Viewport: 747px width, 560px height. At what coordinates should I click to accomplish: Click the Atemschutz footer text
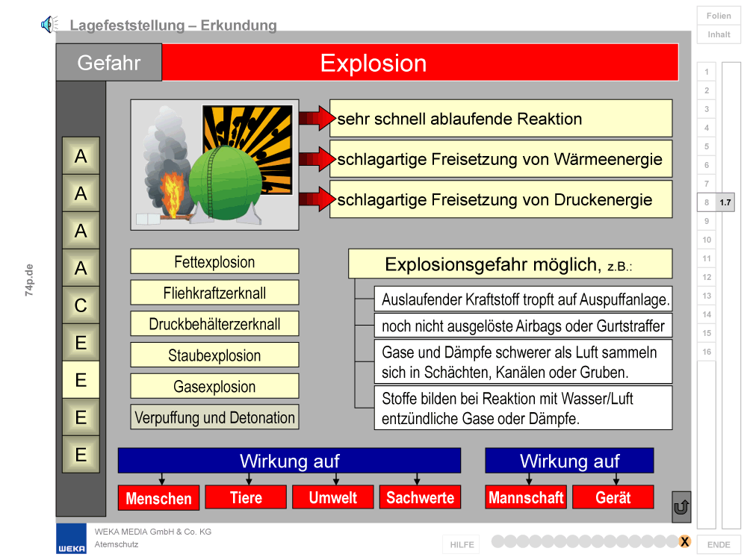coord(117,544)
